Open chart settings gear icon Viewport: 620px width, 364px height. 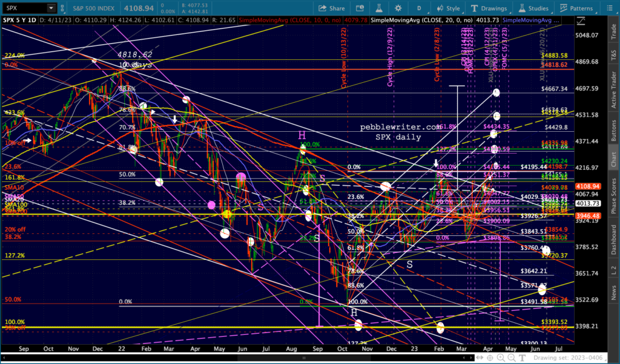398,8
